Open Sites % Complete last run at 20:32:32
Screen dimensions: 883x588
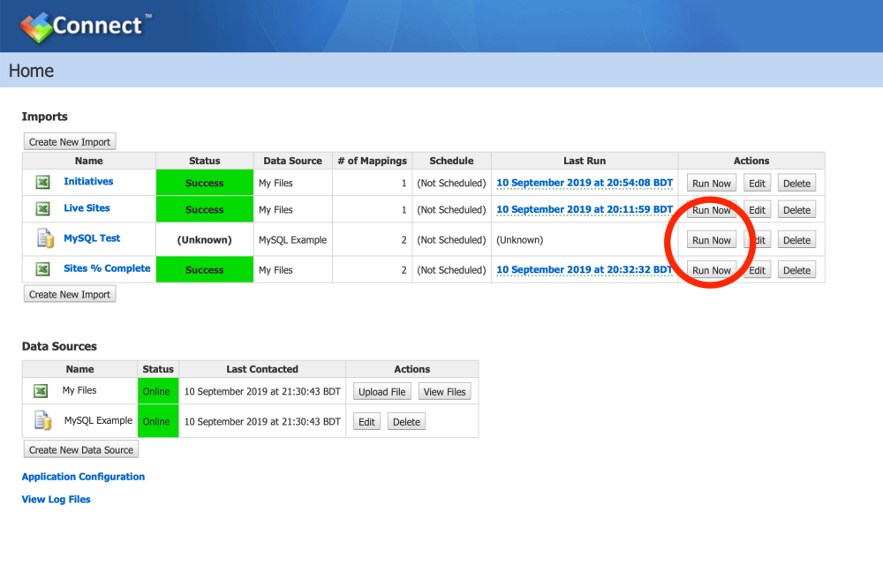coord(585,270)
